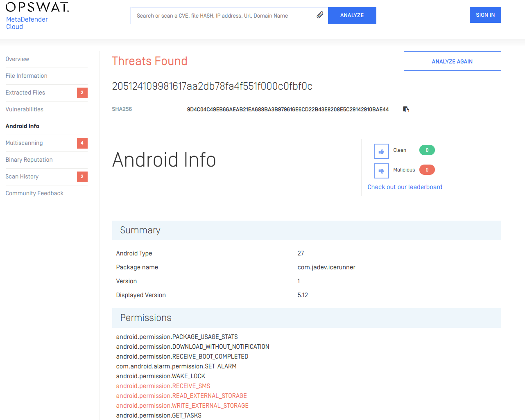Viewport: 525px width, 420px height.
Task: Click the Extracted Files count badge
Action: [x=82, y=93]
